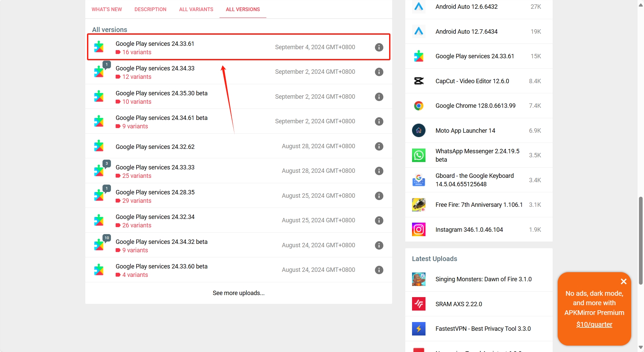Open the 26 variants link

137,225
